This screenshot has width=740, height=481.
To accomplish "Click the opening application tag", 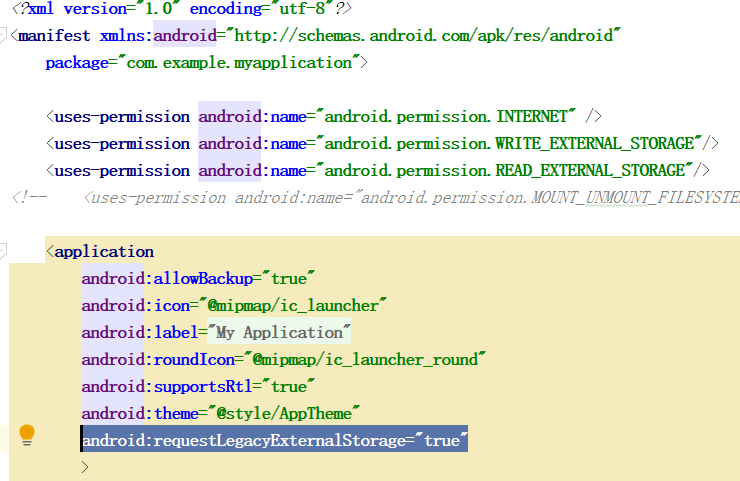I will pyautogui.click(x=100, y=251).
